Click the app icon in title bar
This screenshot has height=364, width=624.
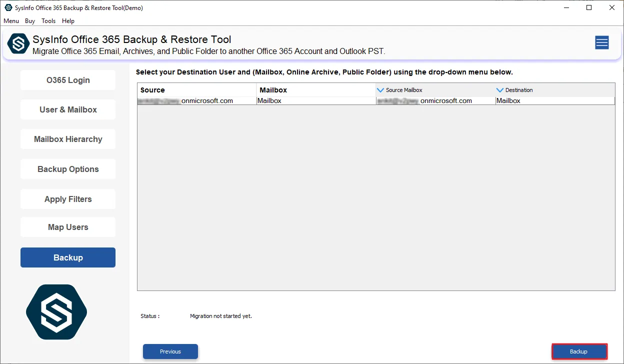(8, 7)
